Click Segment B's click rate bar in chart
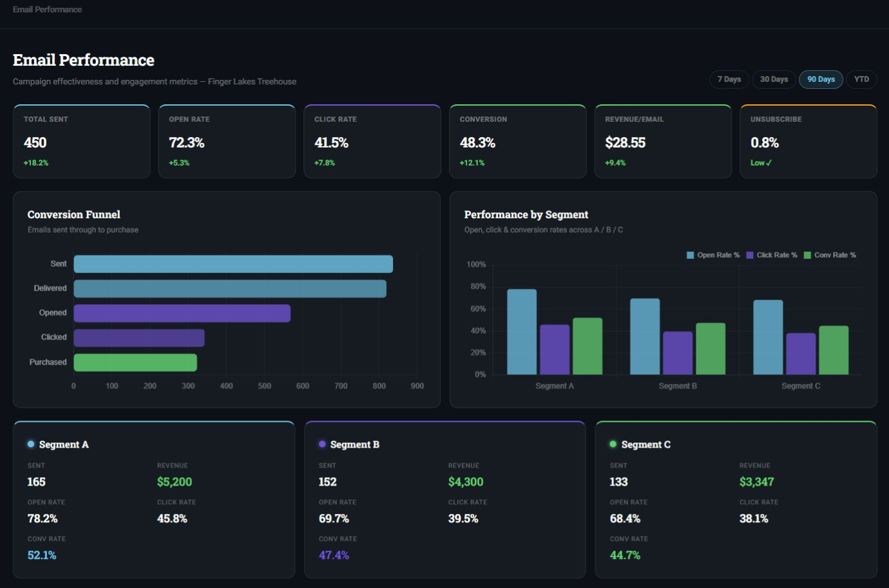Viewport: 889px width, 588px height. coord(678,353)
